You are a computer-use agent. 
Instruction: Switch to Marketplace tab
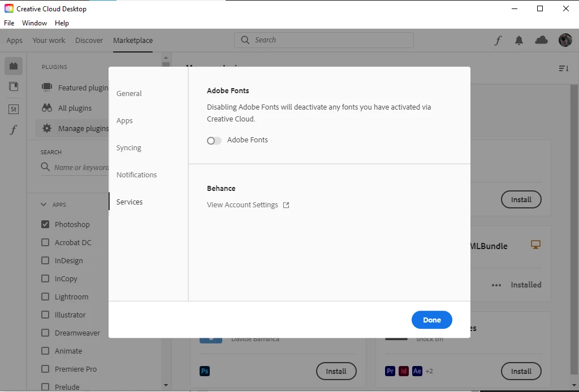[133, 40]
